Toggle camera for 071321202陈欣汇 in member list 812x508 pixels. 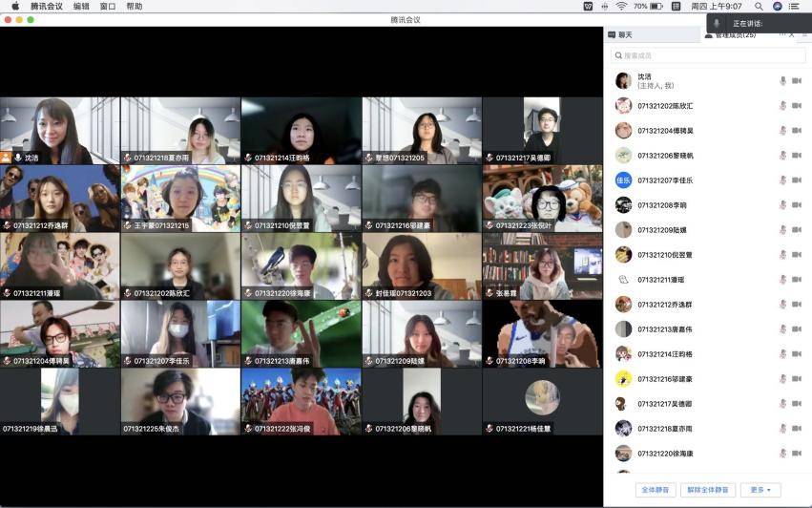pos(797,106)
